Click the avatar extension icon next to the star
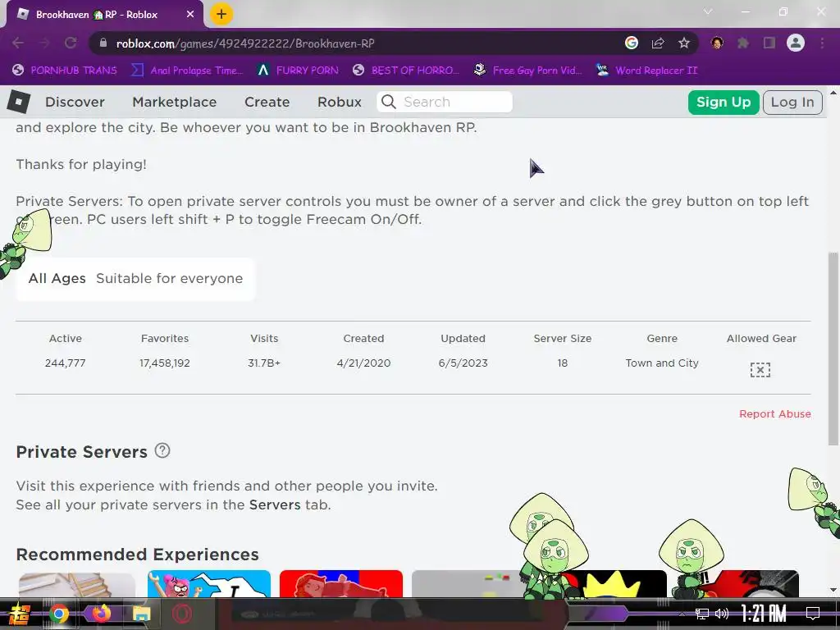The height and width of the screenshot is (630, 840). (717, 43)
